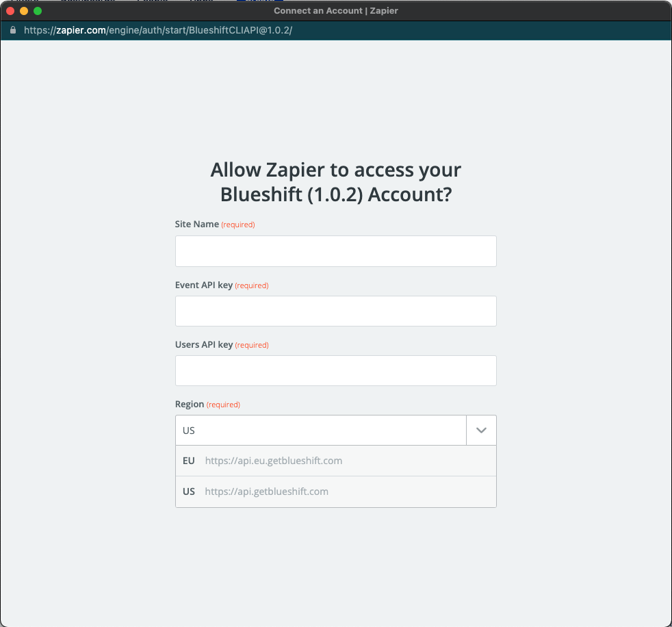
Task: Select the EU region option
Action: click(x=335, y=461)
